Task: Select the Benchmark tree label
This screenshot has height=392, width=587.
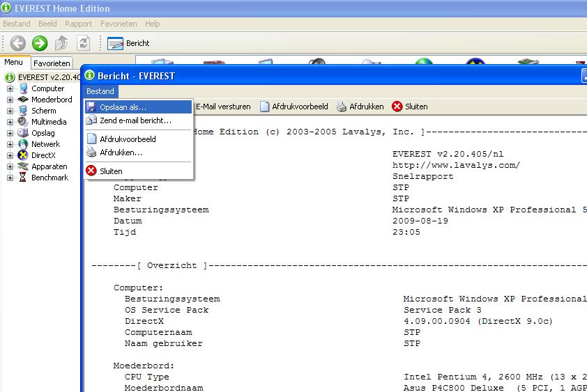Action: (49, 178)
